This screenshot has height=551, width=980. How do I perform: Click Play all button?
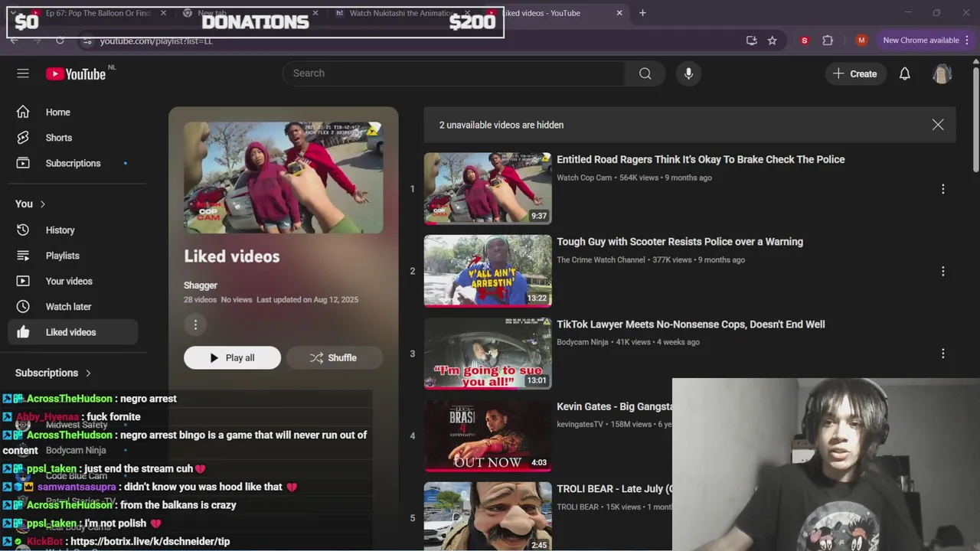pos(232,357)
